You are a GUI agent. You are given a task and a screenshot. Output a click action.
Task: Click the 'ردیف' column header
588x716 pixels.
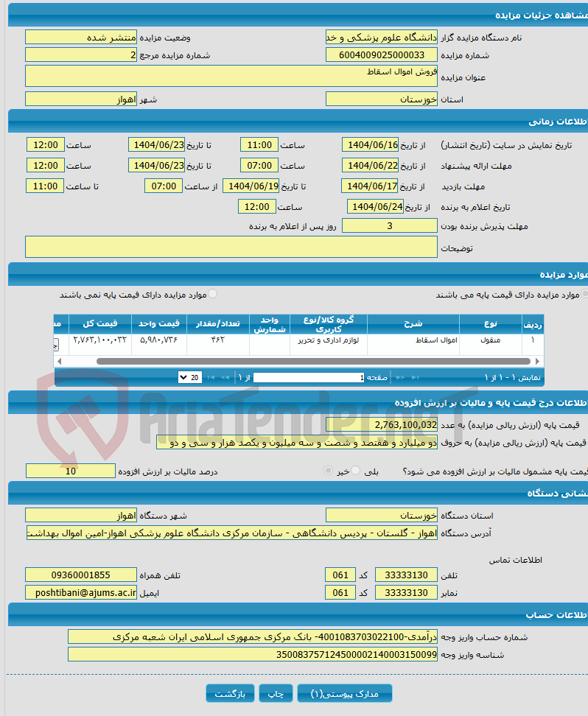click(533, 324)
